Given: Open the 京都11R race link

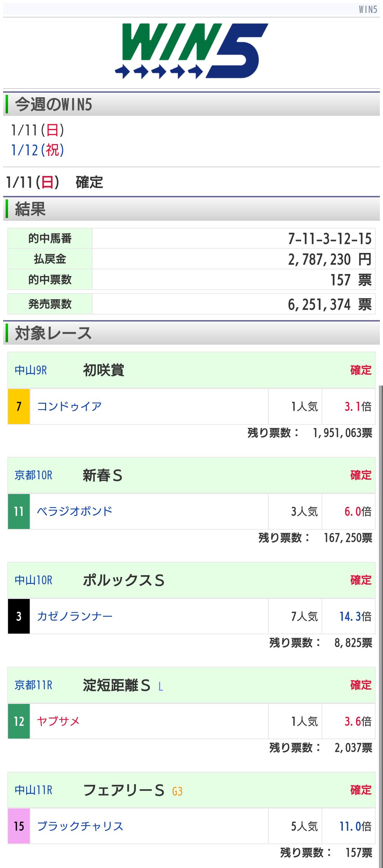Looking at the screenshot, I should tap(33, 685).
